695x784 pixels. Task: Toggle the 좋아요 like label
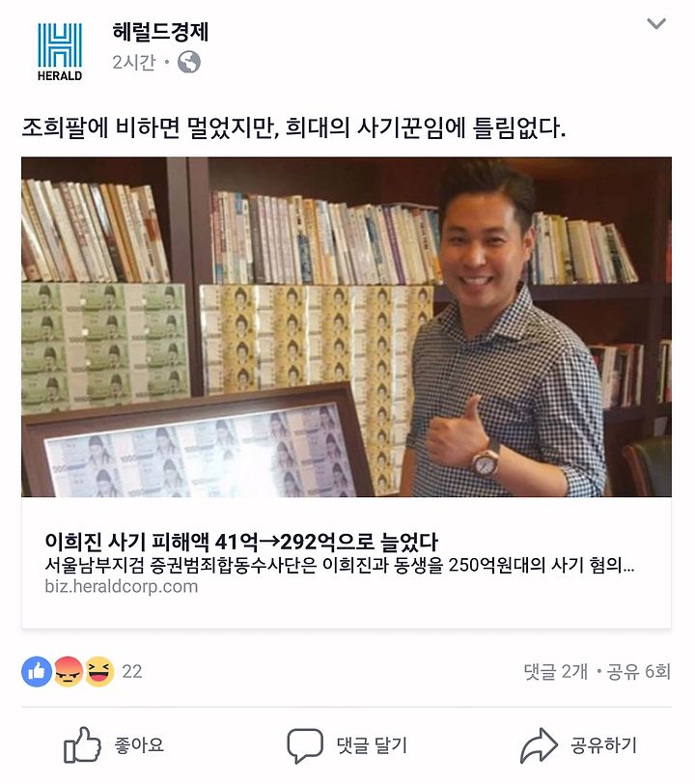(139, 745)
